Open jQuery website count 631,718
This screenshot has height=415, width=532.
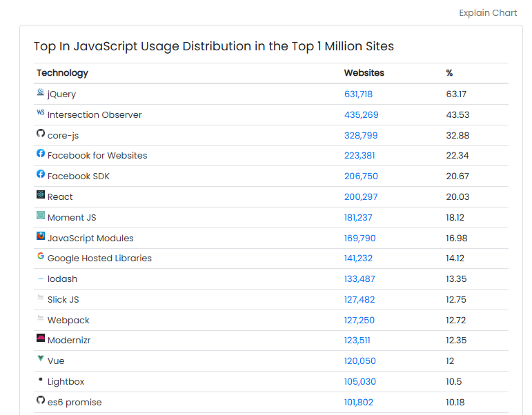pos(358,94)
